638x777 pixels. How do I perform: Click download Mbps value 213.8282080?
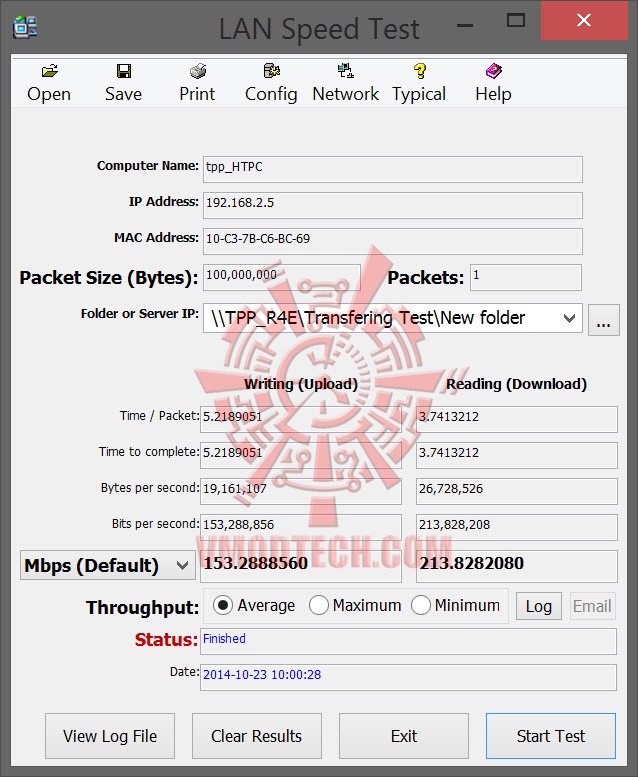(517, 566)
